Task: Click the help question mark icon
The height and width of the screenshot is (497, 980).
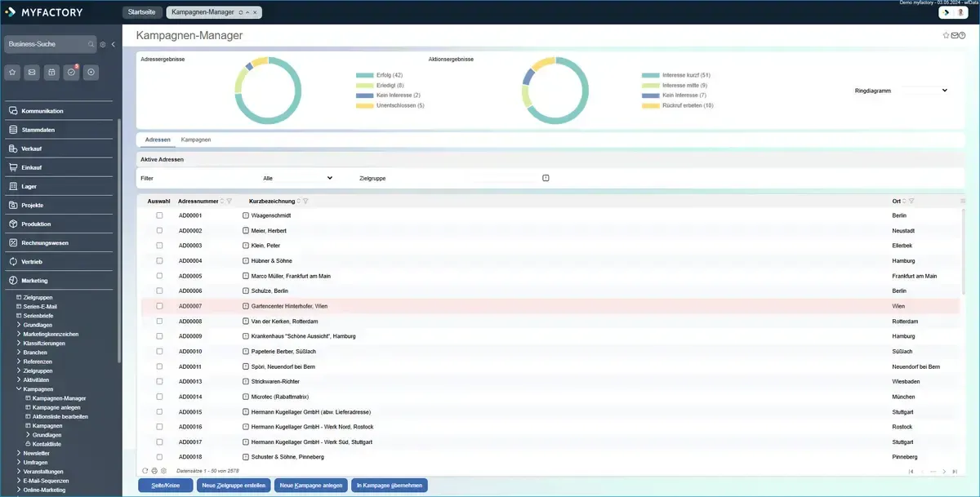Action: click(x=963, y=36)
